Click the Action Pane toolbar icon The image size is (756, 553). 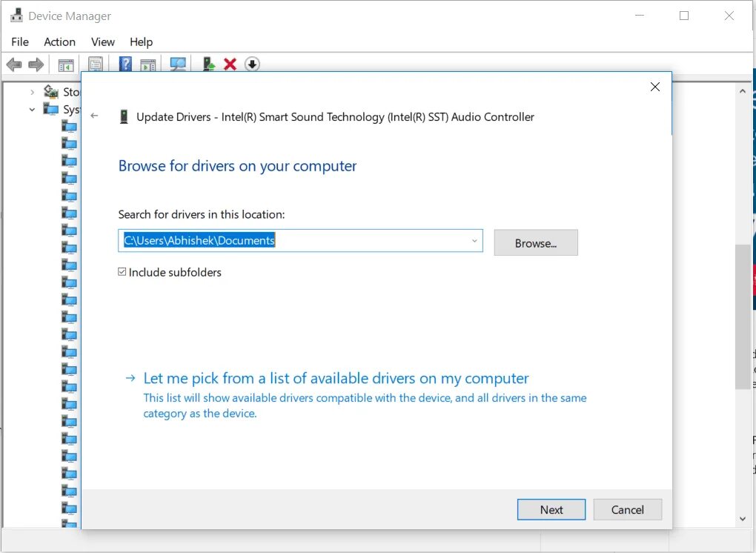(x=148, y=64)
